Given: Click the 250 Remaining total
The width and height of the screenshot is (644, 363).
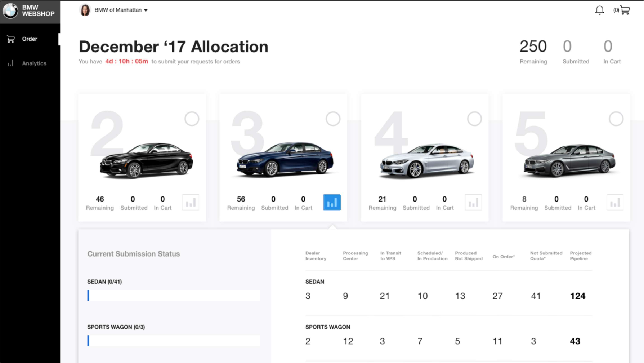Looking at the screenshot, I should pyautogui.click(x=533, y=52).
